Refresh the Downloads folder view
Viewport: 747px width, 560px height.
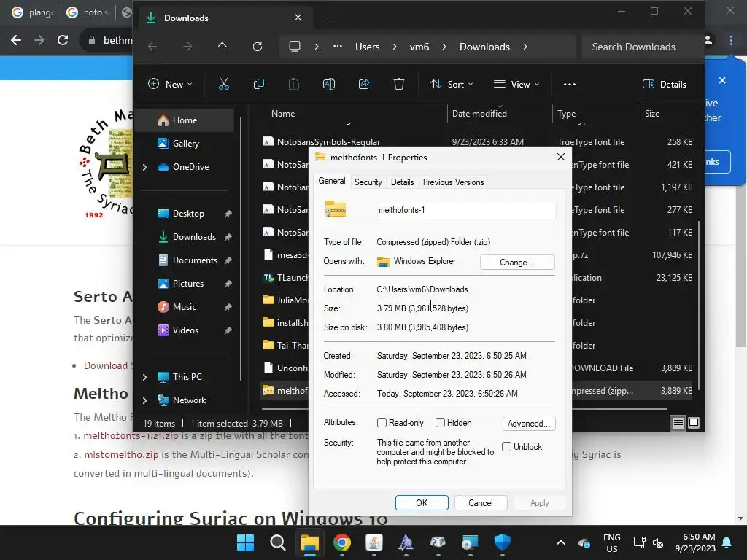(x=258, y=47)
